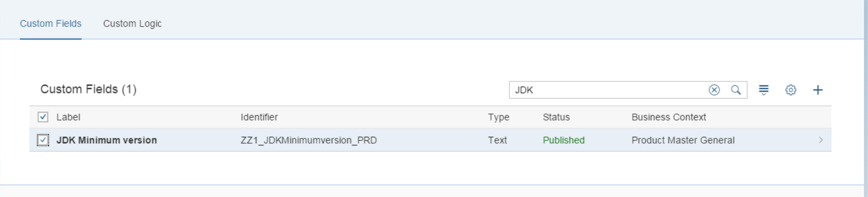This screenshot has height=197, width=868.
Task: Click the Published status text
Action: tap(563, 140)
